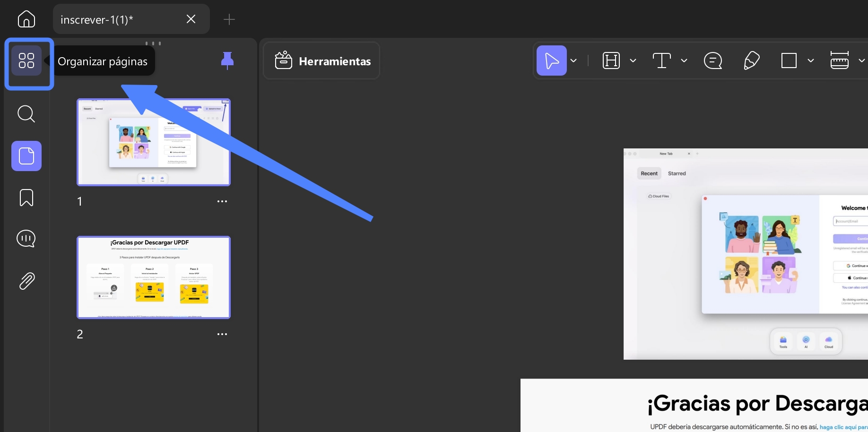Open more options for page 1
868x432 pixels.
point(222,201)
